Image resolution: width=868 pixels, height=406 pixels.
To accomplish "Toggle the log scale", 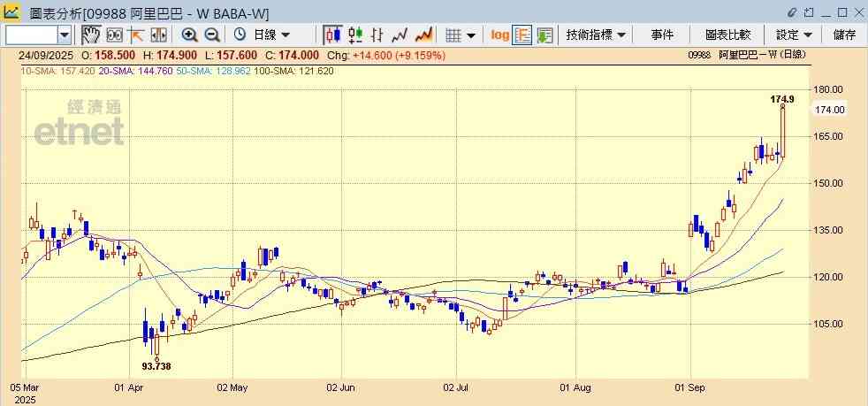I will click(x=500, y=34).
